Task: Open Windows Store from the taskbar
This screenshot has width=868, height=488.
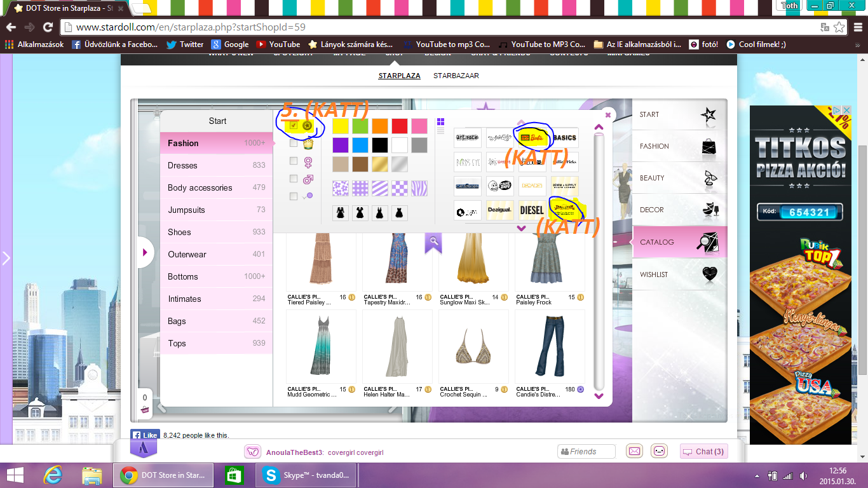Action: pyautogui.click(x=234, y=475)
